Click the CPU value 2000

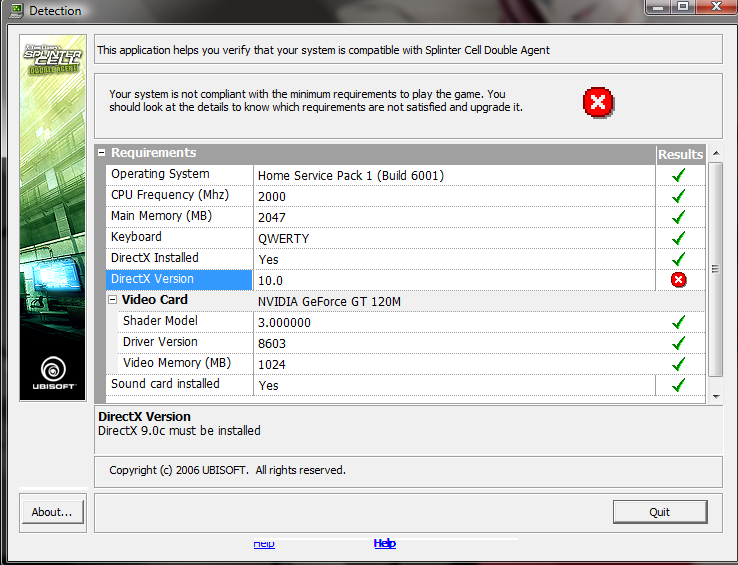(272, 197)
